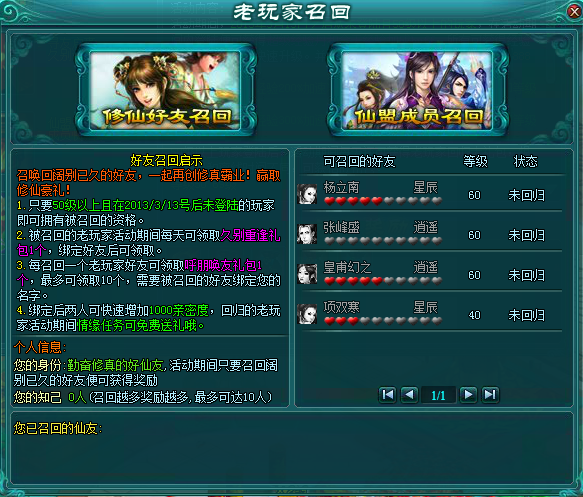
Task: Go to next page of friend list
Action: coord(468,394)
